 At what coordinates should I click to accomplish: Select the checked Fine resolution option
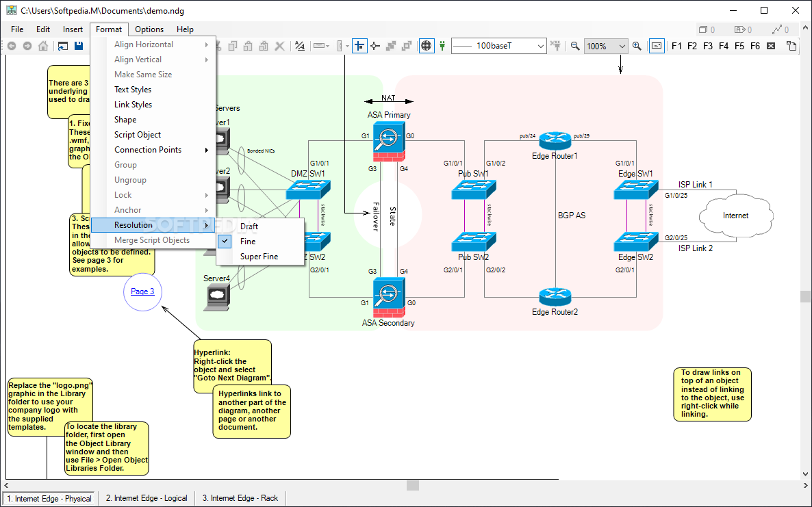coord(259,241)
